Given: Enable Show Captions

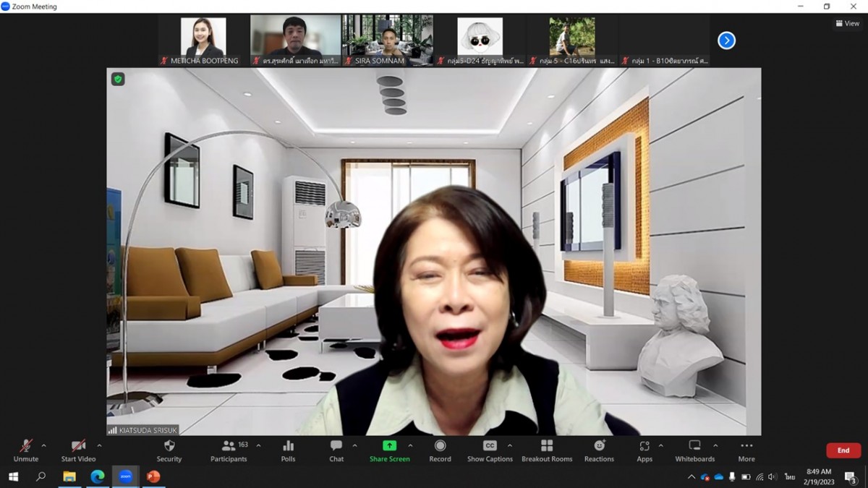Looking at the screenshot, I should tap(490, 446).
